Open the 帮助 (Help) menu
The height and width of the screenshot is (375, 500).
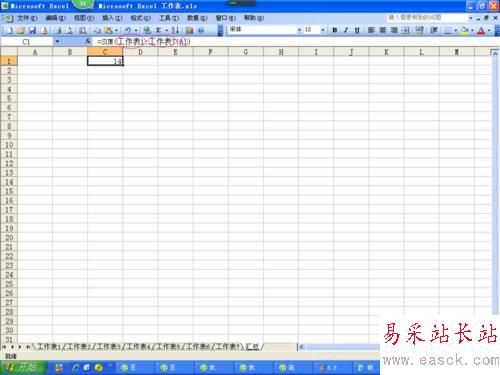tap(254, 18)
